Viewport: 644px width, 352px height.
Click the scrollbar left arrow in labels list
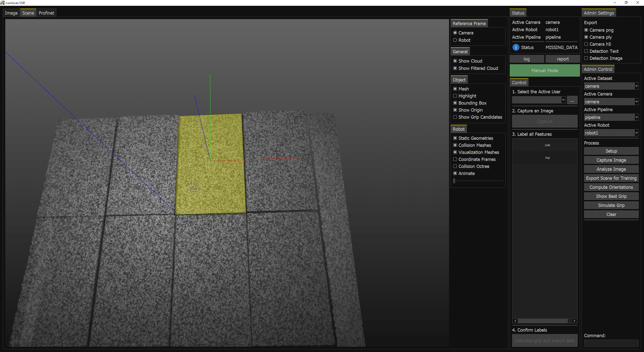pos(515,321)
